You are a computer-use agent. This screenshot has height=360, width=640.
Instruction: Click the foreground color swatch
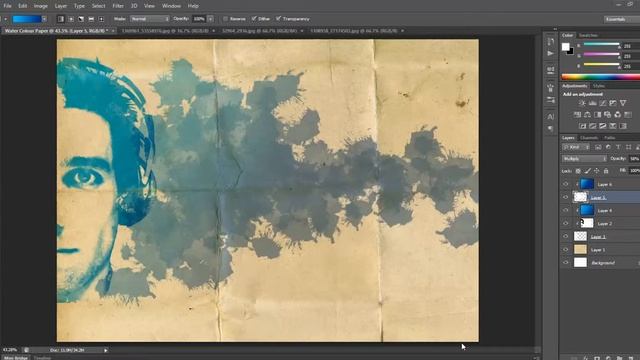point(565,47)
